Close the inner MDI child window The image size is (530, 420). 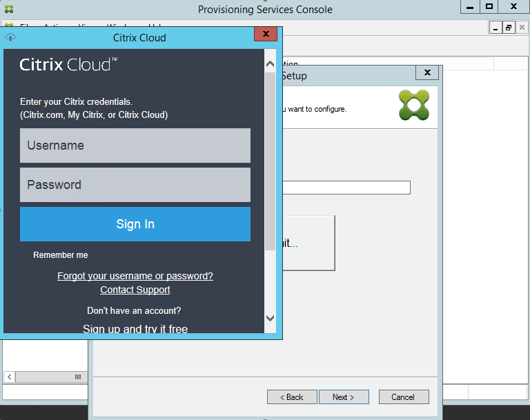[522, 28]
